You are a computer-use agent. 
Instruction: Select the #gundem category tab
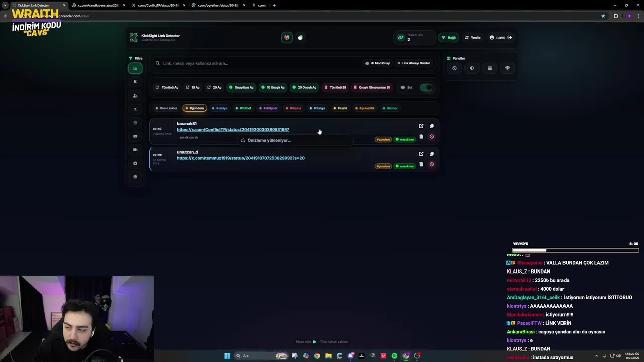[x=195, y=108]
